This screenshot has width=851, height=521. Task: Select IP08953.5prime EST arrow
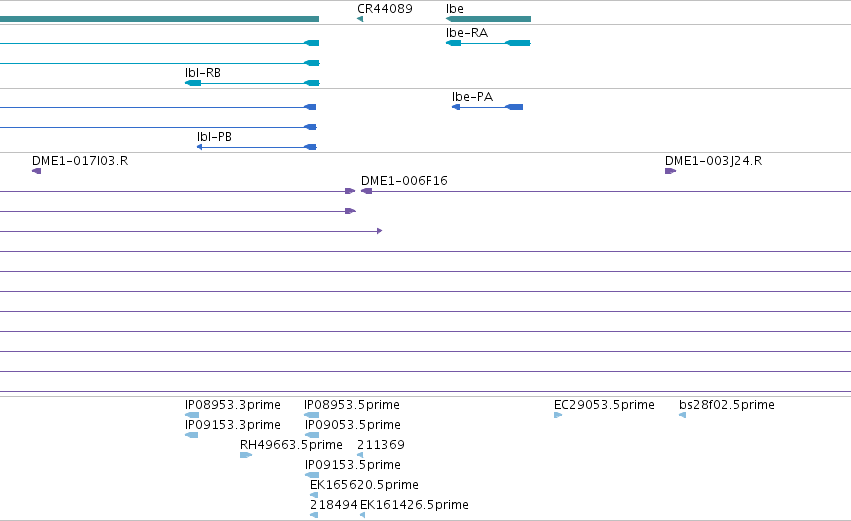(312, 415)
